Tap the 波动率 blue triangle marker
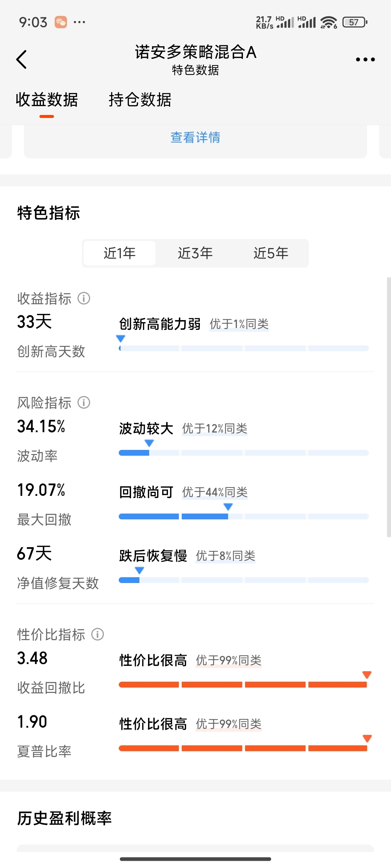The width and height of the screenshot is (391, 868). [x=149, y=443]
